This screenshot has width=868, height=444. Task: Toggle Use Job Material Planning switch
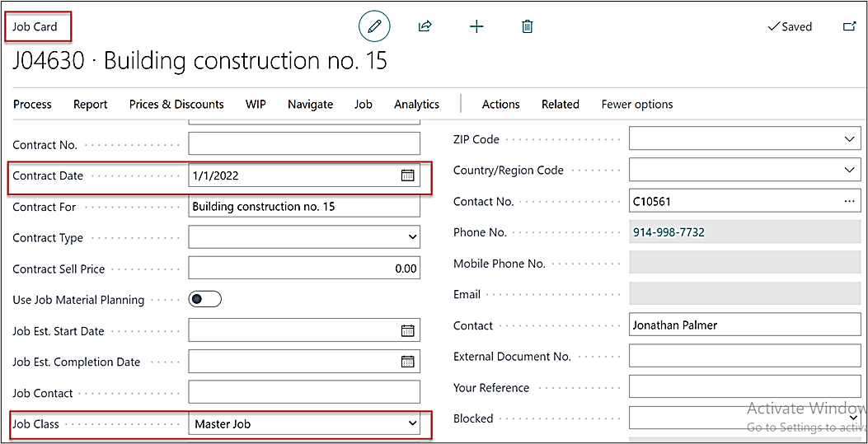coord(205,300)
